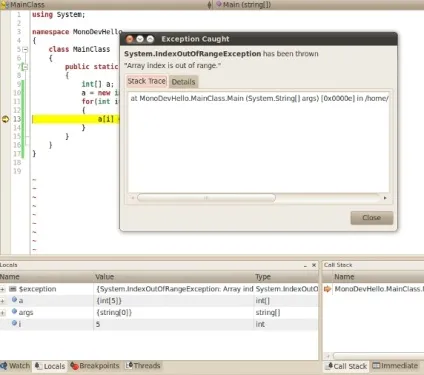Open the Locals pad tab
This screenshot has height=375, width=424.
[x=50, y=366]
